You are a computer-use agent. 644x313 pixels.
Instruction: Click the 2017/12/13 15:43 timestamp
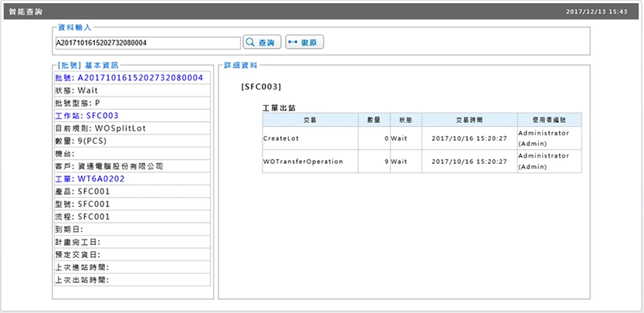596,12
